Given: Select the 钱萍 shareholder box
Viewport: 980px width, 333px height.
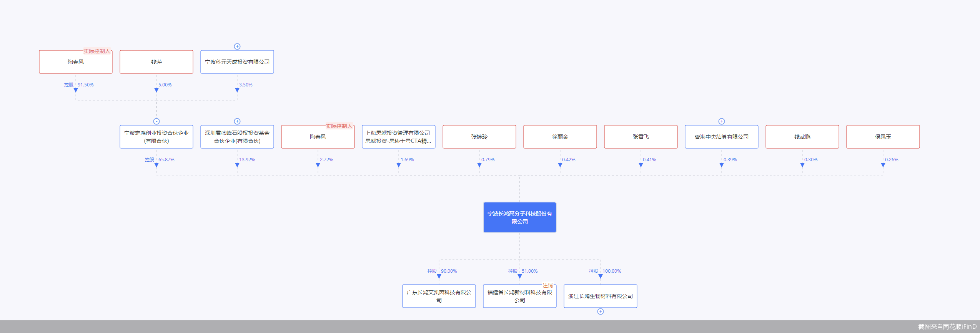Looking at the screenshot, I should point(156,62).
